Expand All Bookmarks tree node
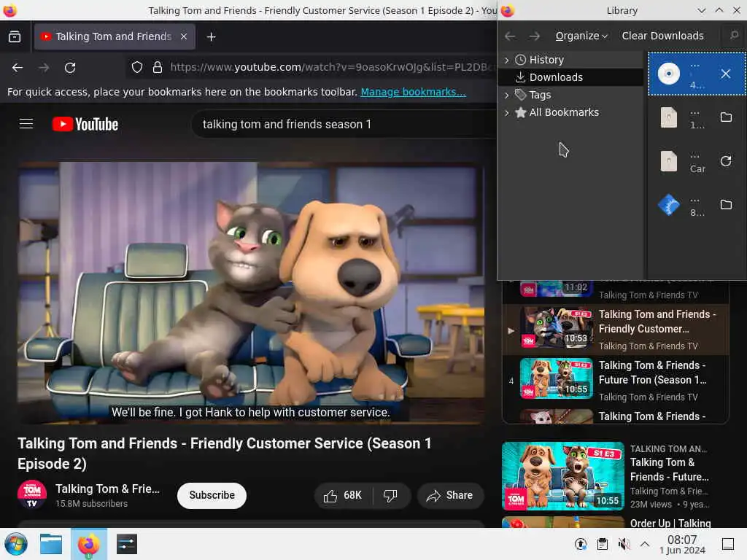This screenshot has height=560, width=747. [506, 113]
